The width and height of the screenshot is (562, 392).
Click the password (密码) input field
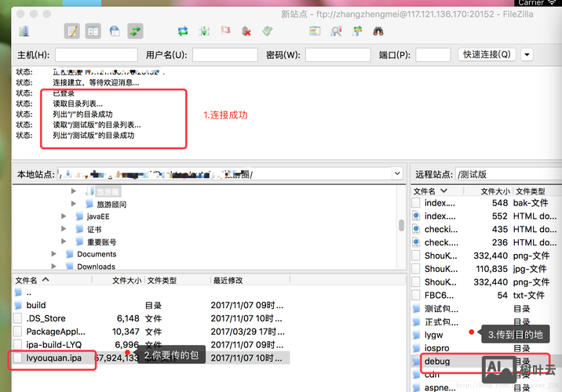(x=338, y=55)
